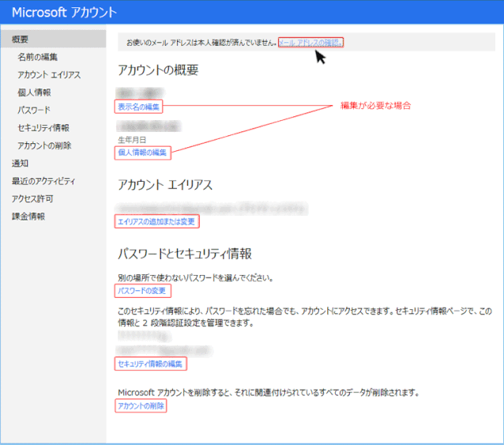Select 名前の編集 in sidebar

pos(38,57)
